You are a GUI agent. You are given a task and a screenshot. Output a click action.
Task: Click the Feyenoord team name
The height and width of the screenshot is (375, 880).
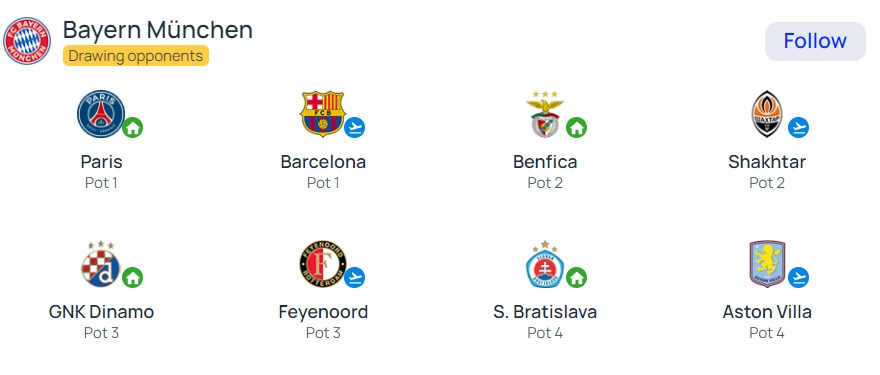pos(323,312)
